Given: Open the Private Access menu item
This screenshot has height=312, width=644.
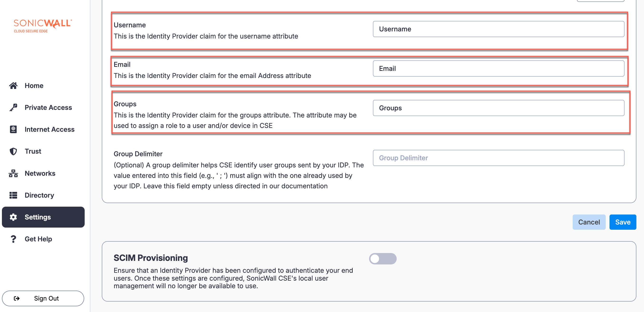Looking at the screenshot, I should 48,107.
